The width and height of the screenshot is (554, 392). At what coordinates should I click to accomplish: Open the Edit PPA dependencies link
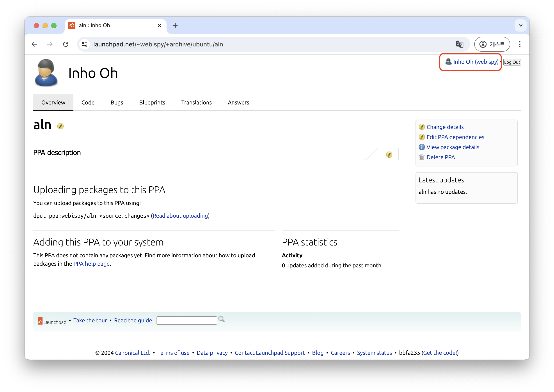(455, 137)
